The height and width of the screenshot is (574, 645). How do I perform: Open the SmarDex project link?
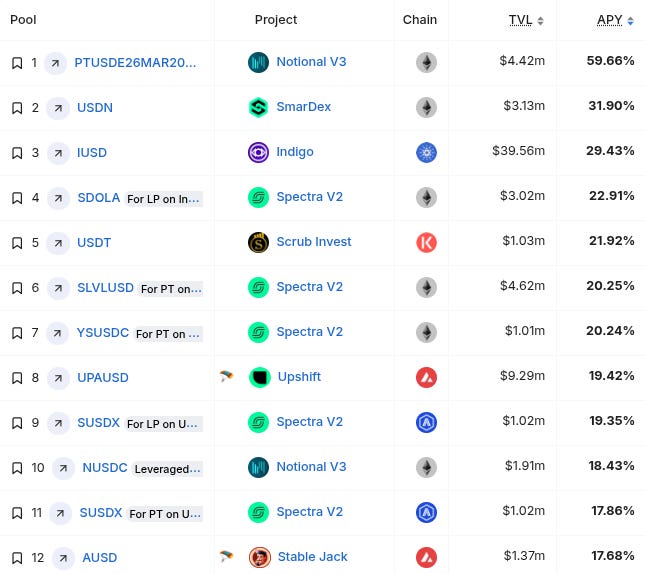coord(304,107)
